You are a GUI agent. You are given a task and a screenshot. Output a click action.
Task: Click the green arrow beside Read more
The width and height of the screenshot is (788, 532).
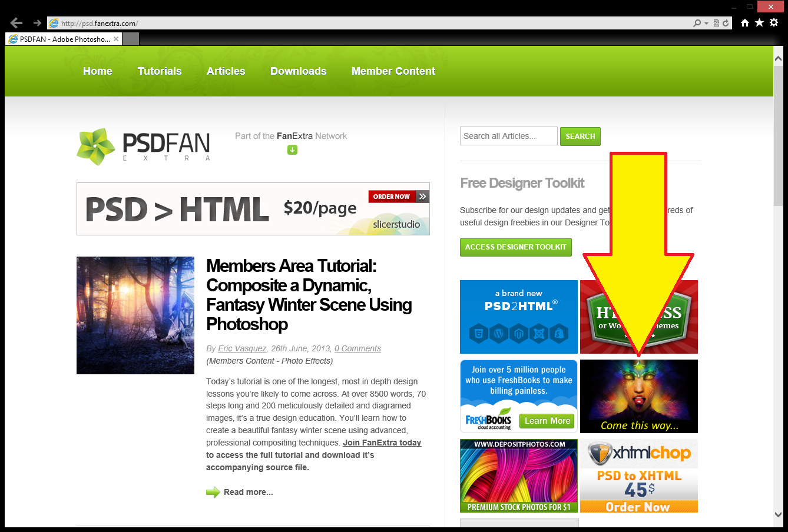[x=213, y=492]
